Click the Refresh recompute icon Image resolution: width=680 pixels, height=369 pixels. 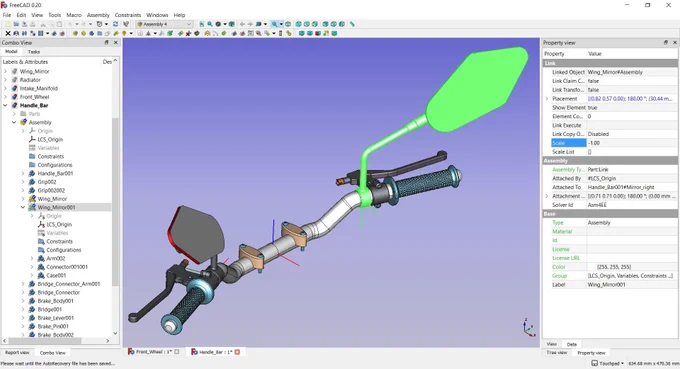pos(116,24)
